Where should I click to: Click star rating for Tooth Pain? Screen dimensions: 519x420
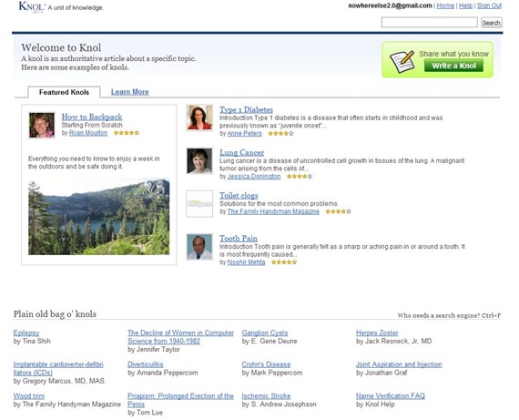click(284, 262)
